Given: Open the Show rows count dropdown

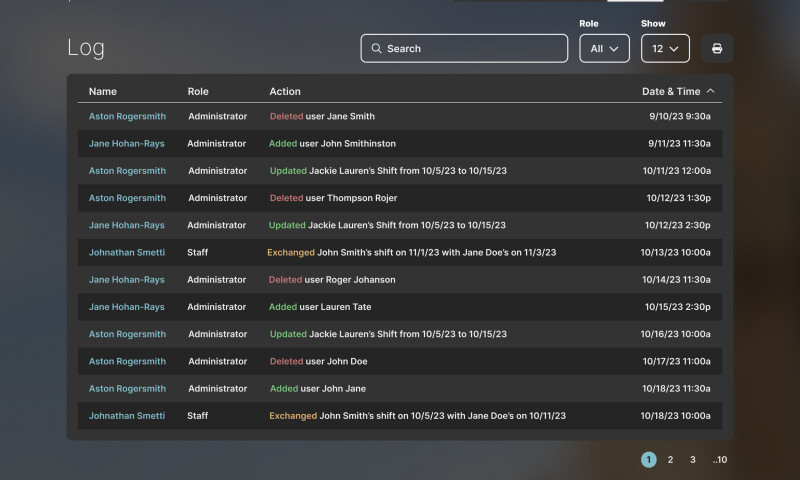Looking at the screenshot, I should click(x=665, y=48).
